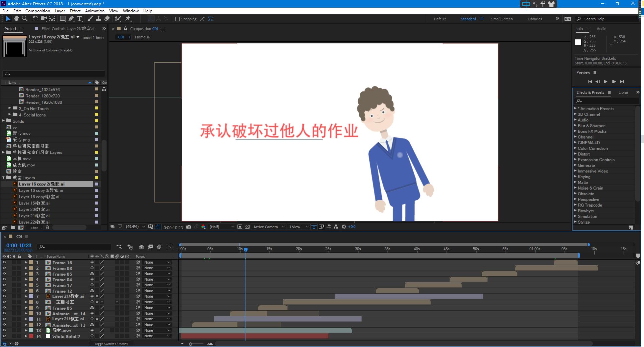The width and height of the screenshot is (644, 347).
Task: Select the Eraser tool
Action: 107,19
